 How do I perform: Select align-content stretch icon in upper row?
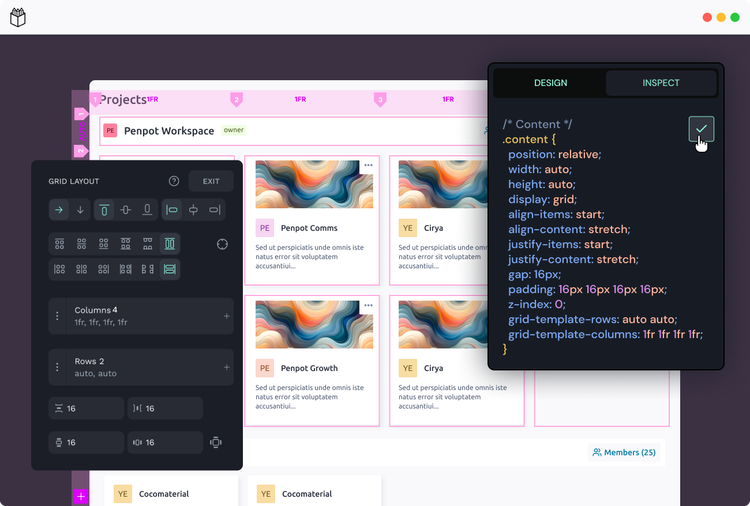[x=169, y=244]
